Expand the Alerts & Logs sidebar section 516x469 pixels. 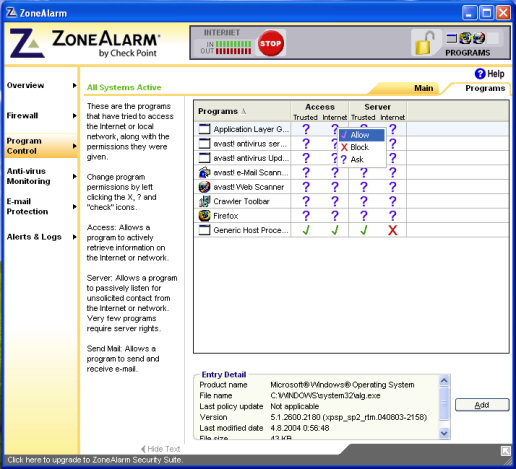(x=75, y=237)
